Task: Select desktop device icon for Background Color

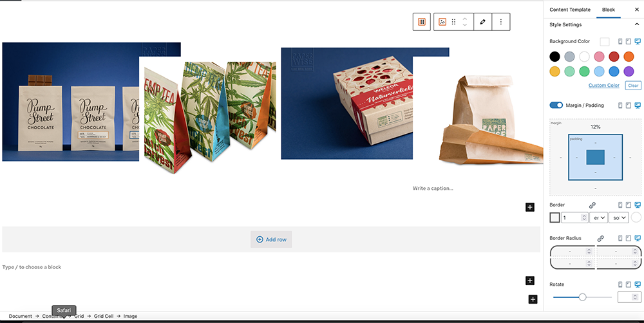Action: [638, 41]
